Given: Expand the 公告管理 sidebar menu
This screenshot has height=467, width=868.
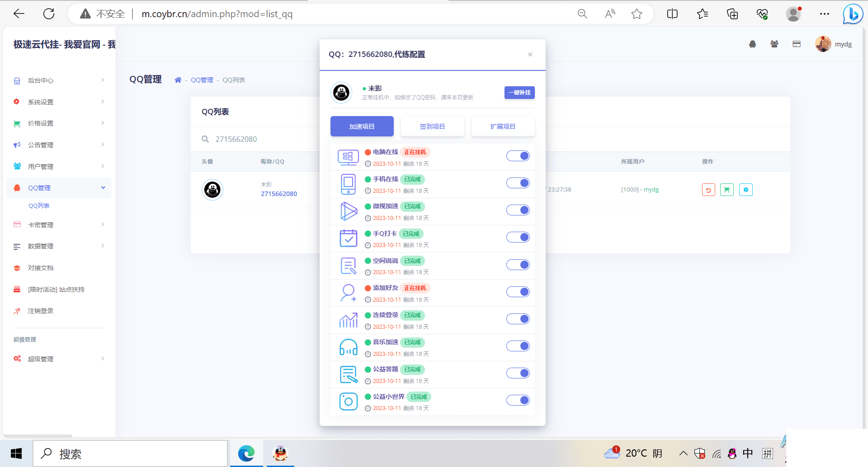Looking at the screenshot, I should pos(59,145).
